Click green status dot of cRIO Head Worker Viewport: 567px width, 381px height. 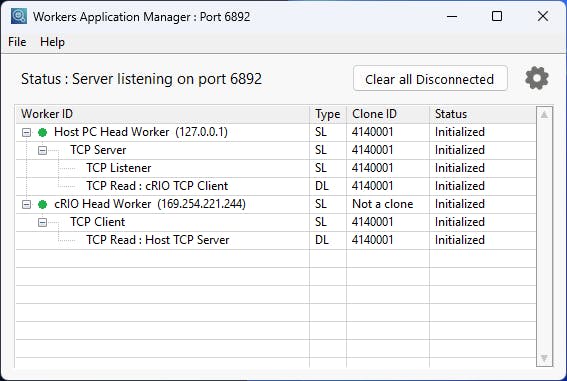click(43, 205)
